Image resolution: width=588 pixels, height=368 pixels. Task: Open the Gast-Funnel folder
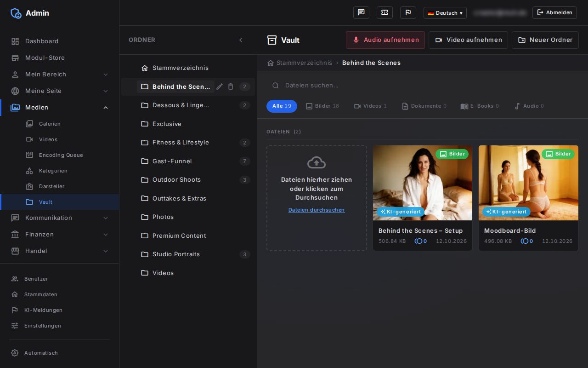pos(188,161)
